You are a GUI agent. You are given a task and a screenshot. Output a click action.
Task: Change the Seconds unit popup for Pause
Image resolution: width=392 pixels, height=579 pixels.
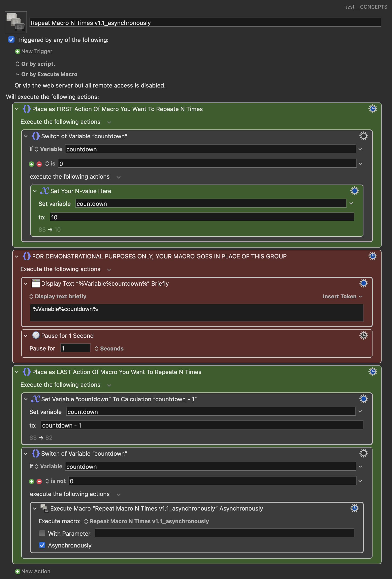[x=109, y=348]
